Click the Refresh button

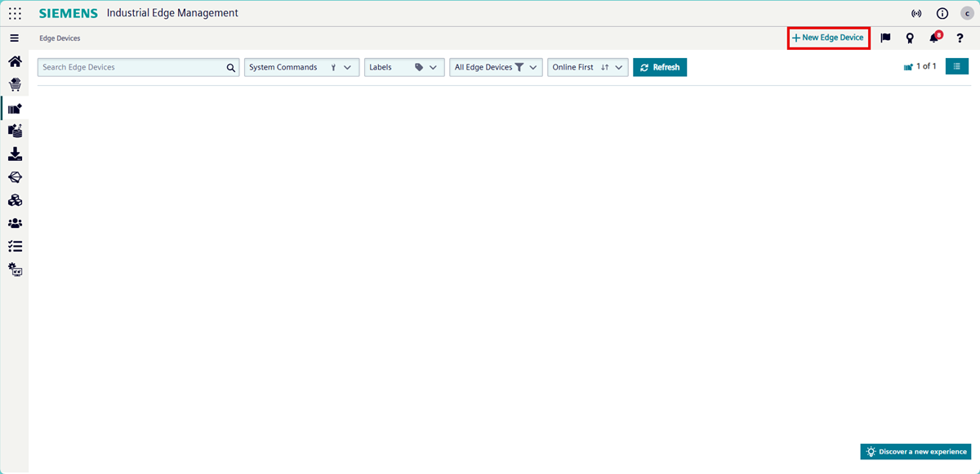click(x=660, y=68)
